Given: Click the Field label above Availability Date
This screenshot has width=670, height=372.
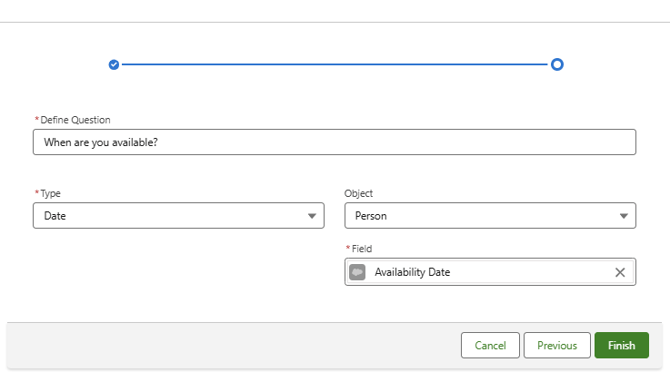Looking at the screenshot, I should pyautogui.click(x=361, y=249).
